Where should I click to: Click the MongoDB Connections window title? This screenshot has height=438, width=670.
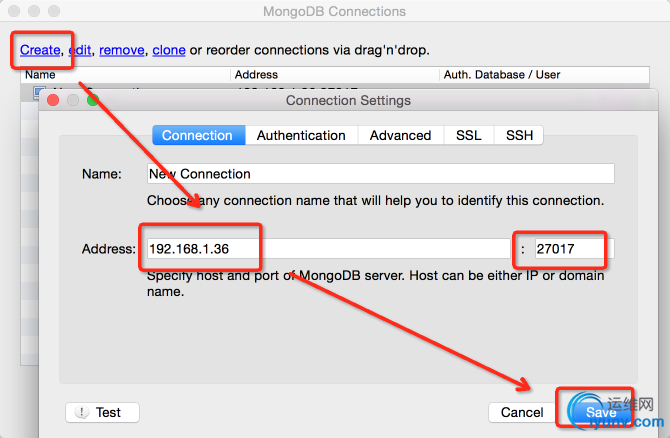point(335,12)
